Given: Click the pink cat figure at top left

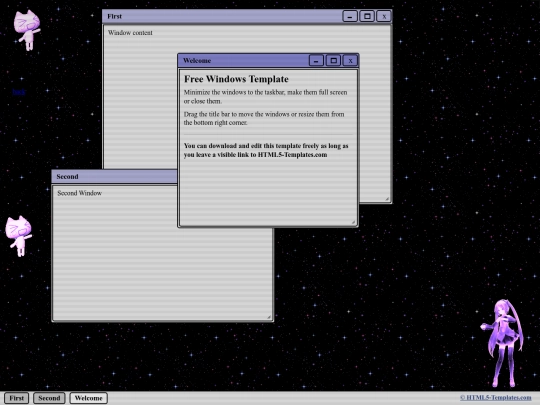Looking at the screenshot, I should click(x=27, y=30).
